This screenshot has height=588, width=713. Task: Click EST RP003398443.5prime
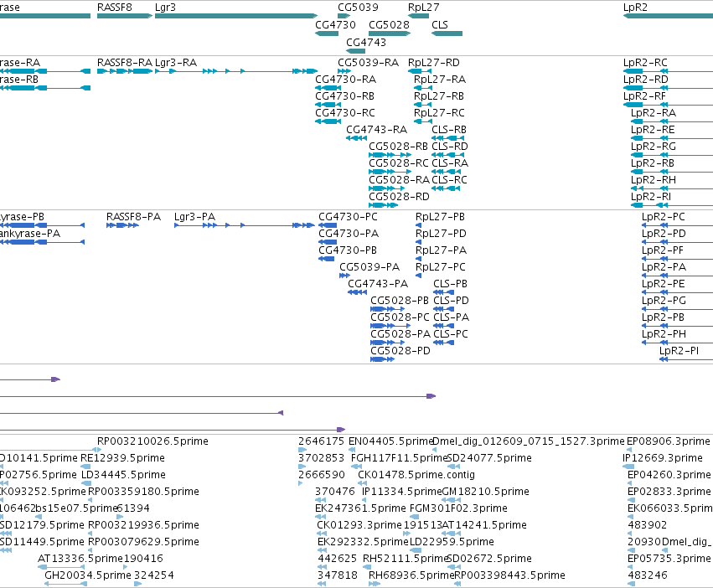click(509, 575)
